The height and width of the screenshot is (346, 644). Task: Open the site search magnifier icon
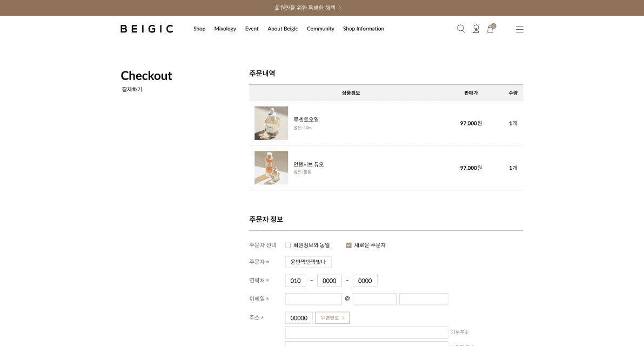(460, 29)
